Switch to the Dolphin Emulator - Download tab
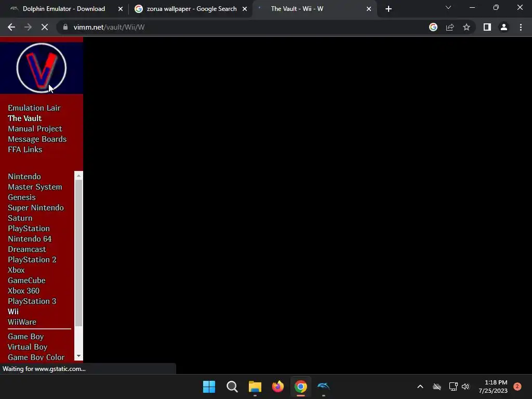 coord(64,9)
